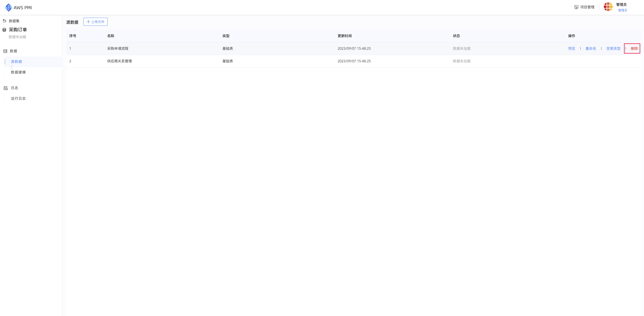Click the 采购申请流程 name cell

pos(118,48)
